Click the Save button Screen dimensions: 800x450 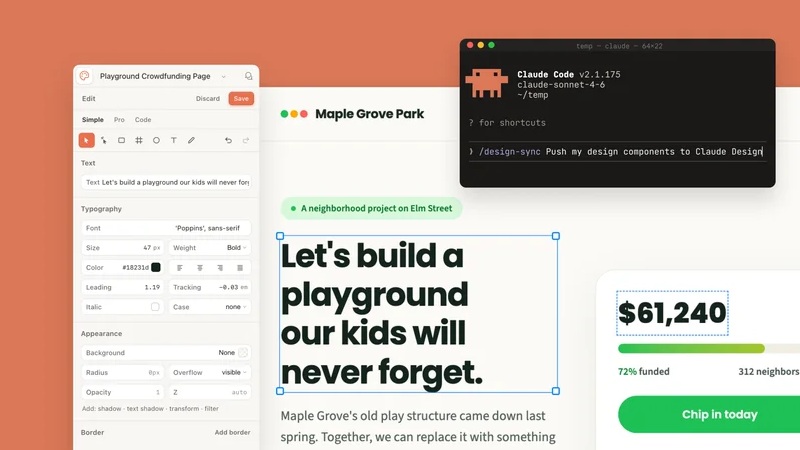point(241,98)
